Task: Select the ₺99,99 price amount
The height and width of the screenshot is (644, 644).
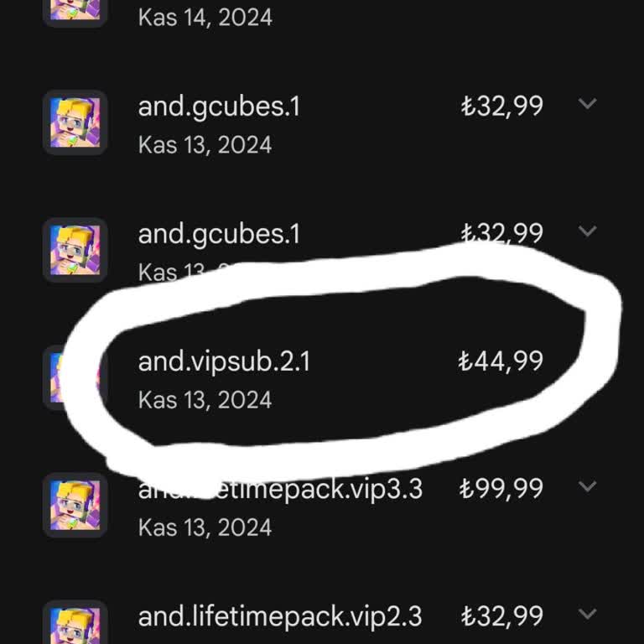Action: coord(501,489)
